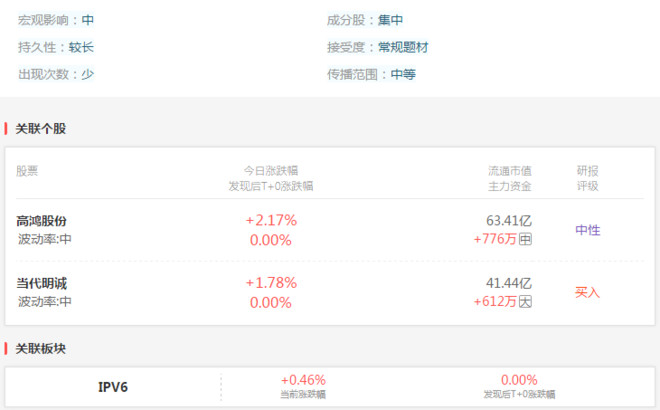Click the 41.44亿 market cap value
The height and width of the screenshot is (410, 660).
coord(509,283)
